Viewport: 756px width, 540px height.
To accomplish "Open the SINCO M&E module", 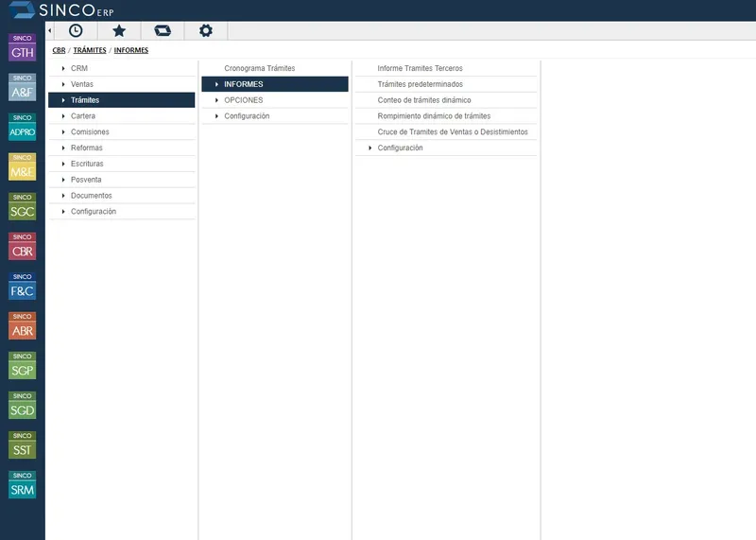I will click(x=22, y=167).
